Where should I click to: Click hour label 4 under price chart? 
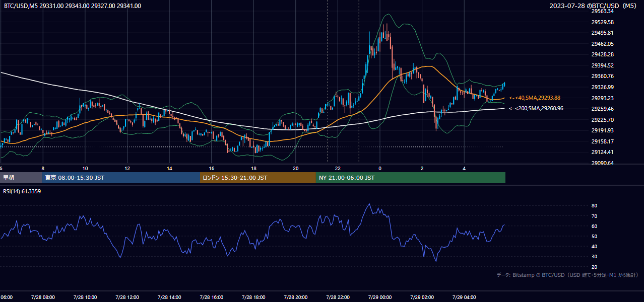coord(464,169)
